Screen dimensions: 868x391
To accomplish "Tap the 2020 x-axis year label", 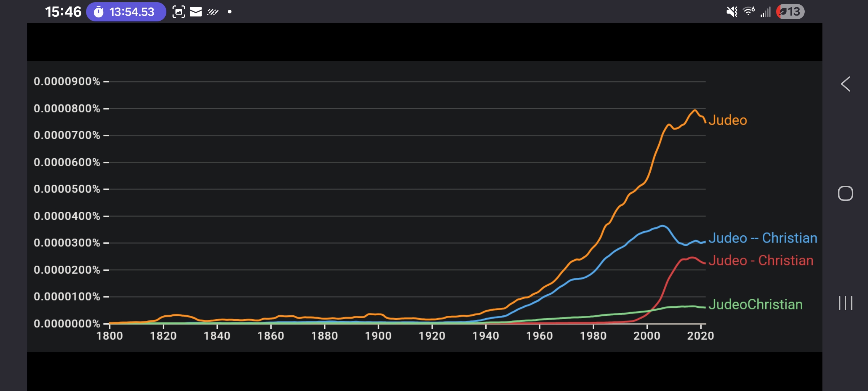I will tap(701, 336).
